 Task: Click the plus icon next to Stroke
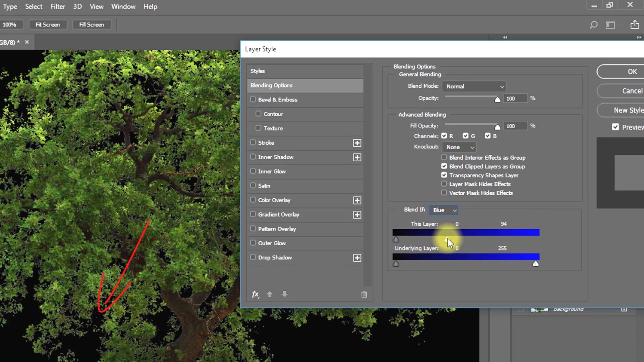(357, 143)
